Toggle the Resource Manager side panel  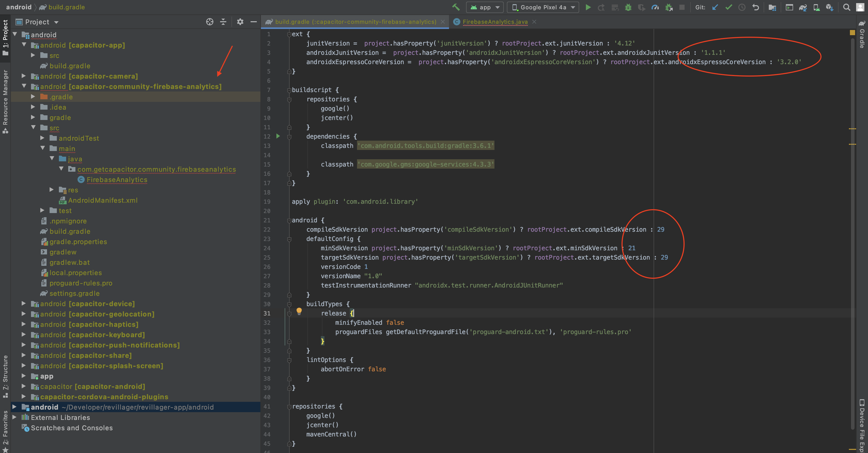coord(5,98)
